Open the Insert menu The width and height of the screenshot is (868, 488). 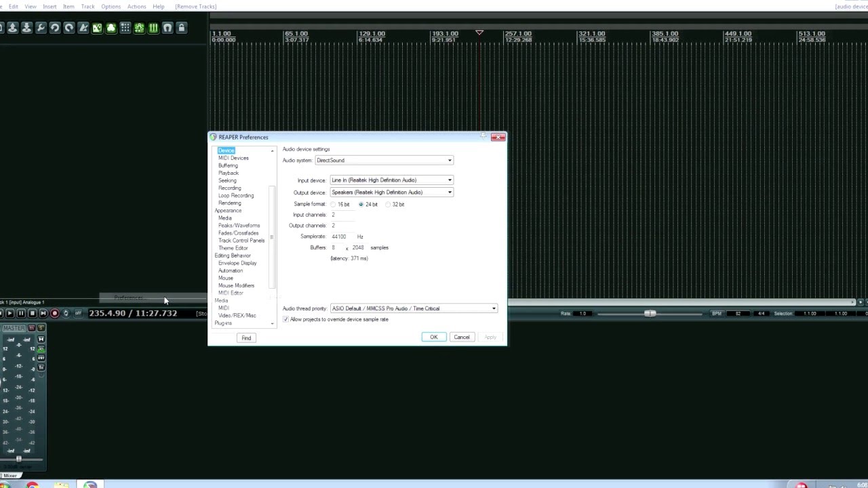point(50,6)
